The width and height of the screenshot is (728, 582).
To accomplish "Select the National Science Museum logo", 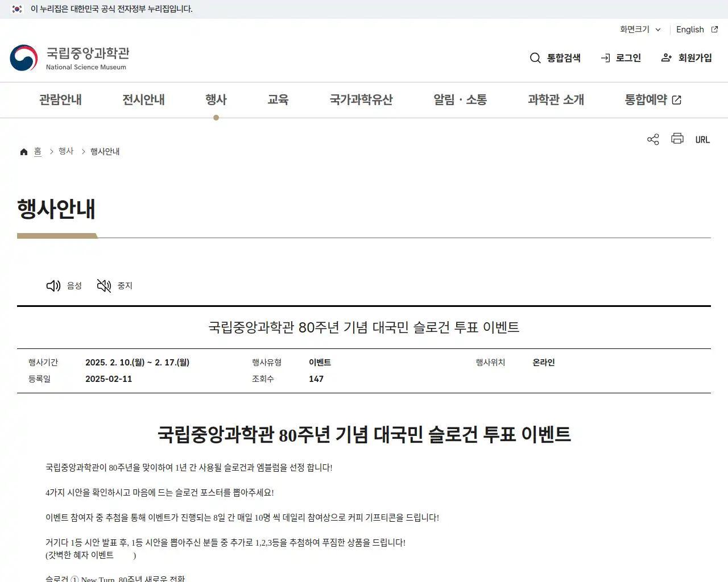I will click(69, 57).
